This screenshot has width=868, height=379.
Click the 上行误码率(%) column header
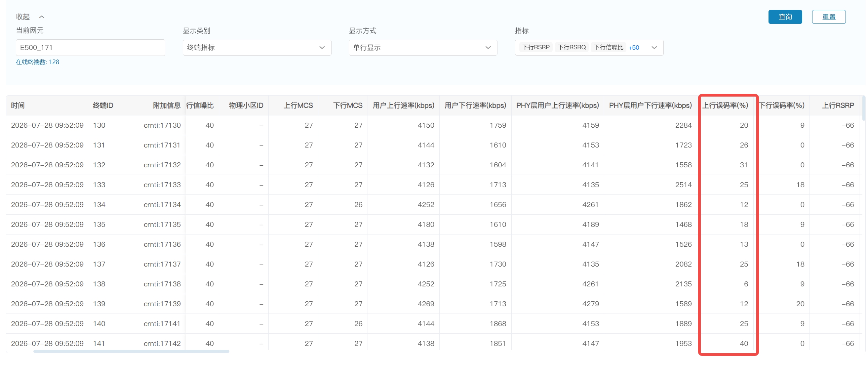coord(725,105)
